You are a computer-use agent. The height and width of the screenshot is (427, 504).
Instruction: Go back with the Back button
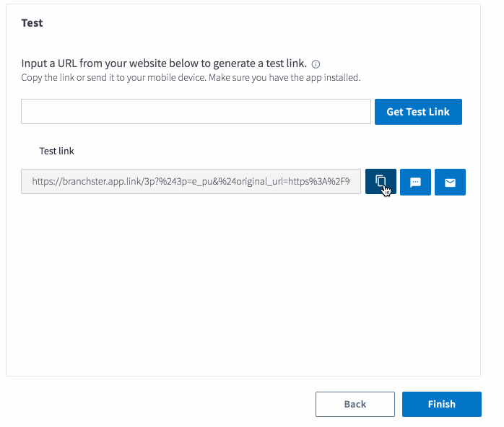[355, 404]
